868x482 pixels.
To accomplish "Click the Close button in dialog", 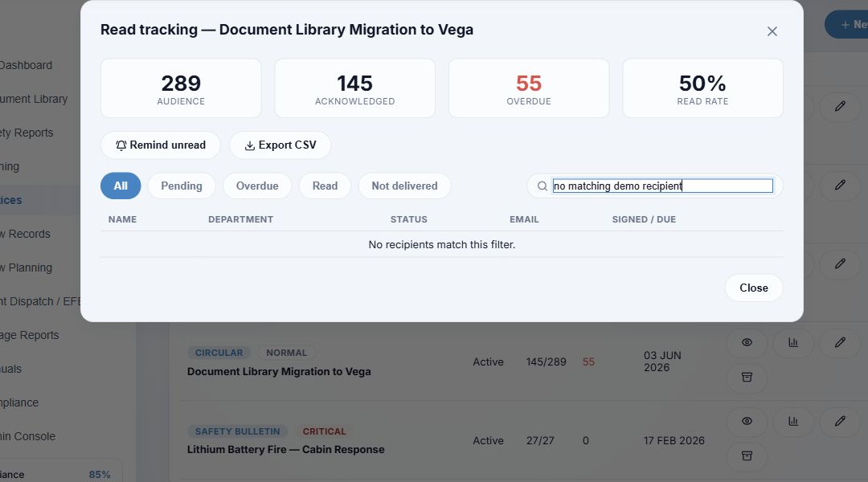I will (x=753, y=288).
